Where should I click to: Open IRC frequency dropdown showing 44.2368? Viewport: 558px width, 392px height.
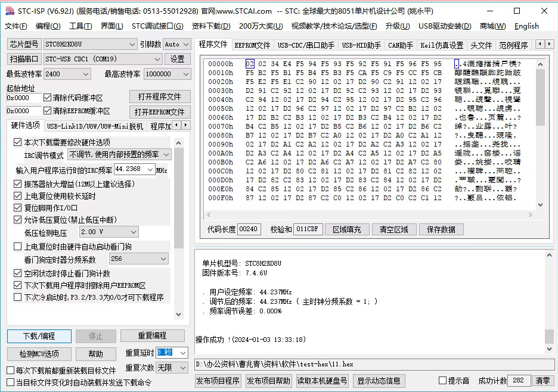point(134,169)
